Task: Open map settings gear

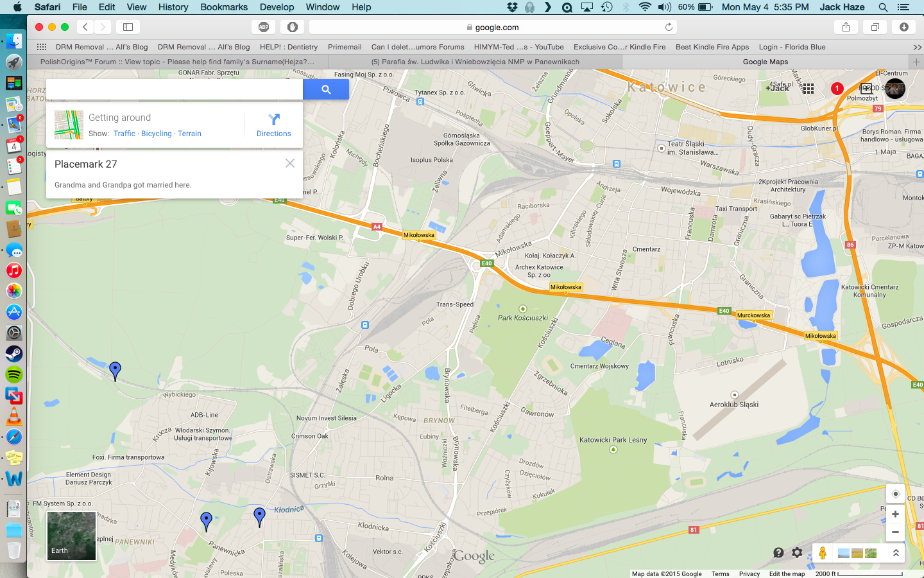Action: coord(797,552)
